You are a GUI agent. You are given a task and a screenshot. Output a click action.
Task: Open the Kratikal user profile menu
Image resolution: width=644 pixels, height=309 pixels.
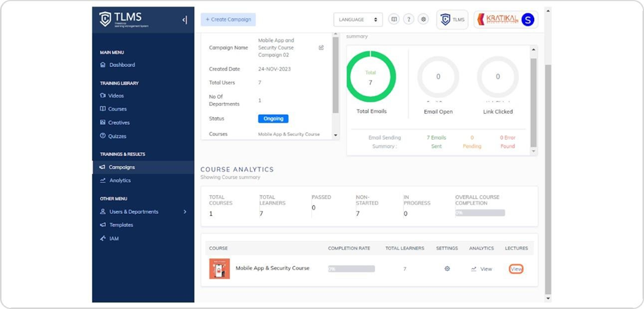coord(505,19)
